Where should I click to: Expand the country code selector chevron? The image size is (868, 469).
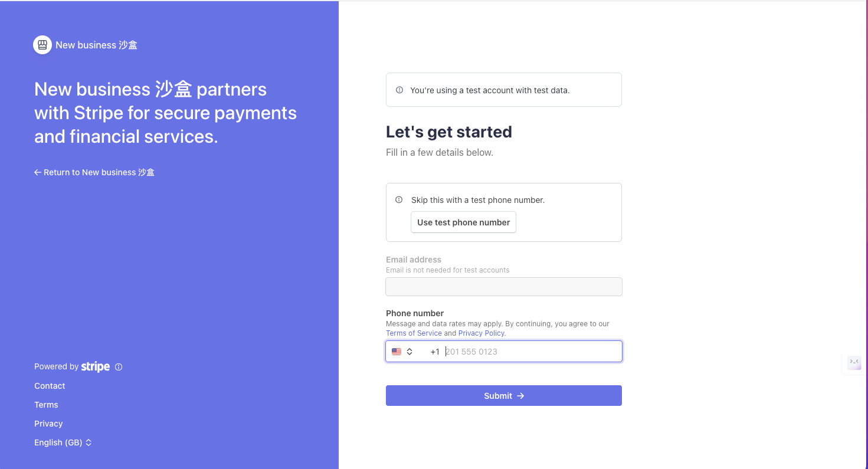click(410, 352)
